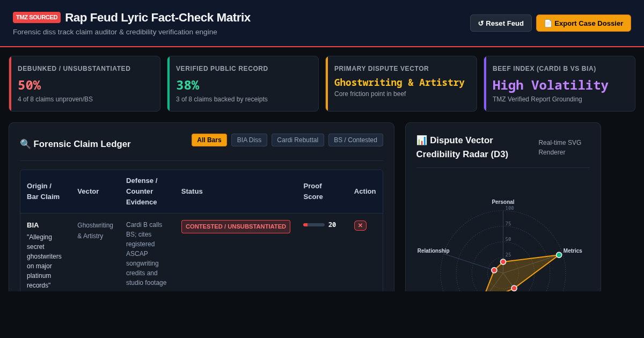Click the Cardi B calls BS evidence cell
This screenshot has height=338, width=644.
[x=147, y=254]
